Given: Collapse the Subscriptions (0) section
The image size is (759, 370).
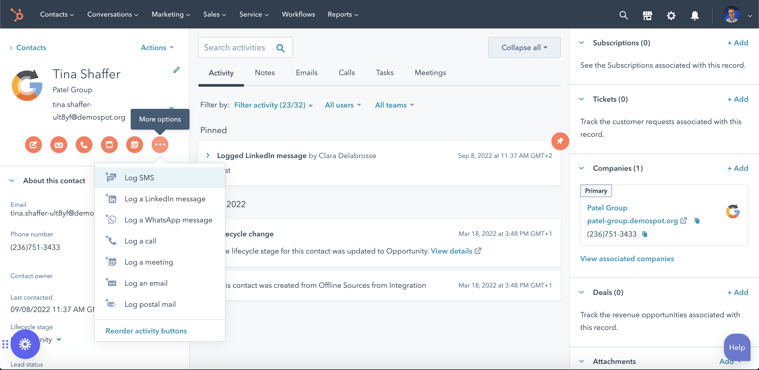Looking at the screenshot, I should (582, 43).
